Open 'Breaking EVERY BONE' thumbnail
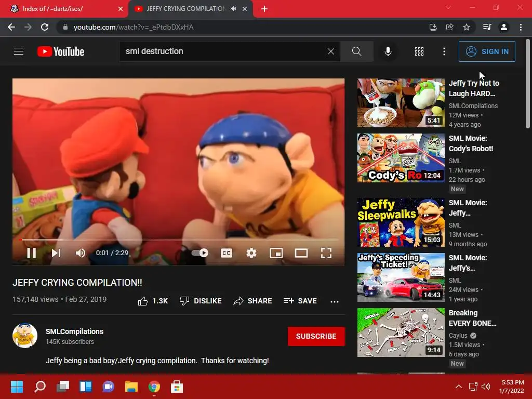This screenshot has width=532, height=399. (x=401, y=332)
